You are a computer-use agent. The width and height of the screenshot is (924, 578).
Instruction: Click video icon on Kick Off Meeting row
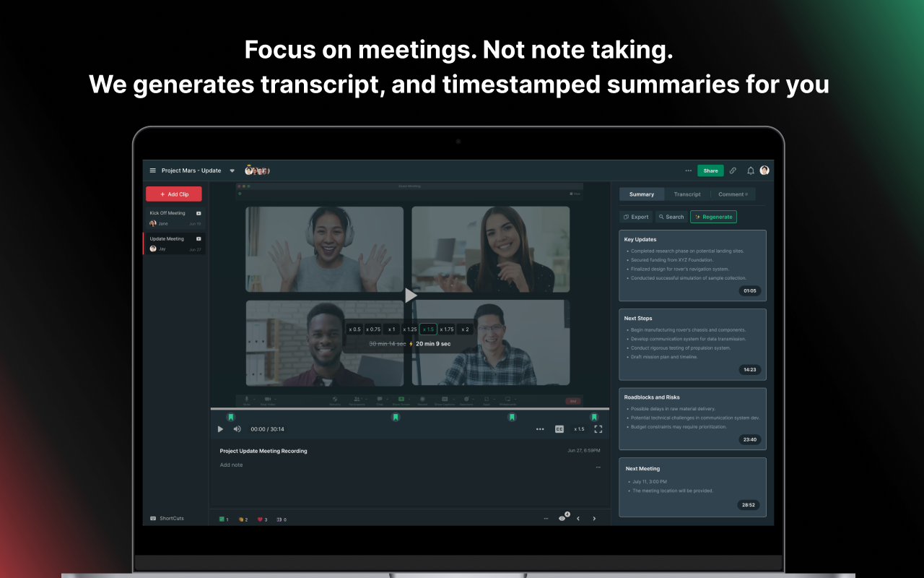point(199,213)
